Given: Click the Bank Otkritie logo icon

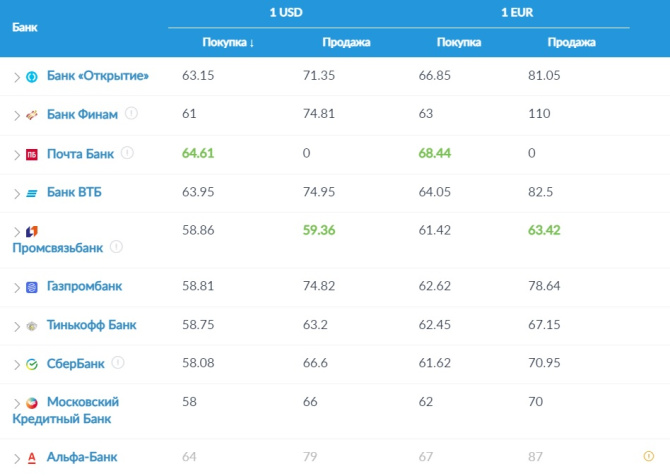Looking at the screenshot, I should click(x=32, y=76).
